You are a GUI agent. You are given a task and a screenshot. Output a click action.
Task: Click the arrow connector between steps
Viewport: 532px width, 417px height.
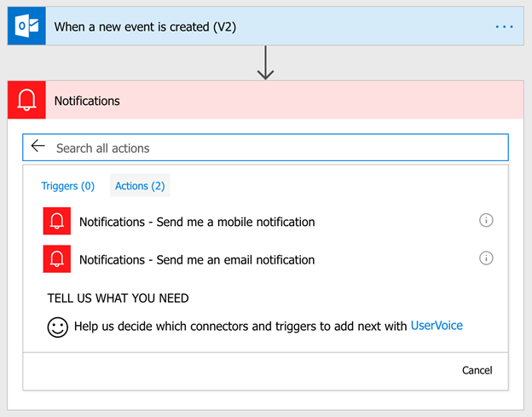(265, 63)
